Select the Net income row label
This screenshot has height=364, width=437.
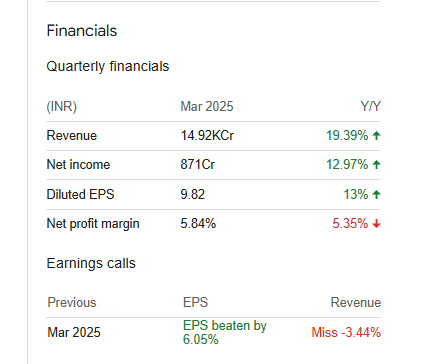78,165
